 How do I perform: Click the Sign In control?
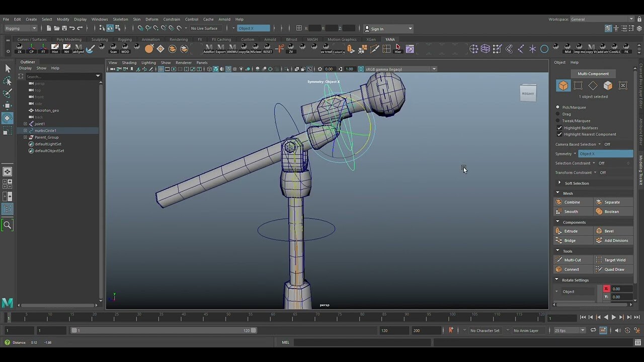(377, 28)
